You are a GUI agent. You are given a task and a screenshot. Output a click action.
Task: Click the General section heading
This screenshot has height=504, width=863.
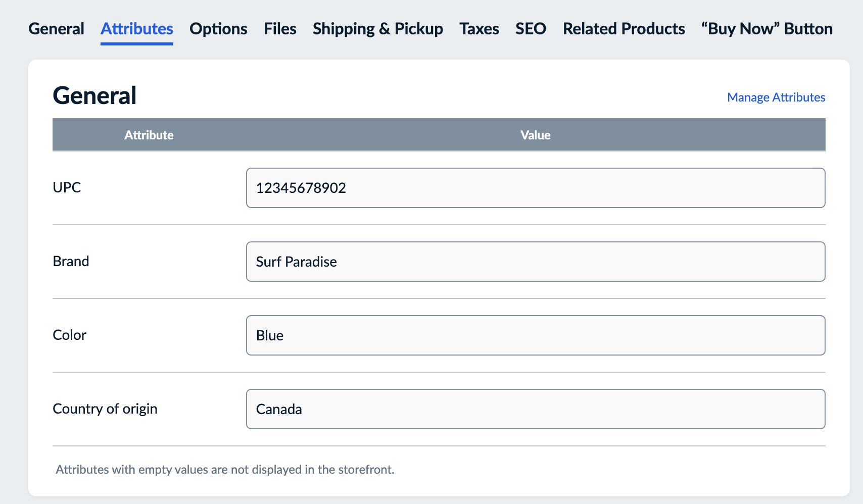tap(94, 95)
